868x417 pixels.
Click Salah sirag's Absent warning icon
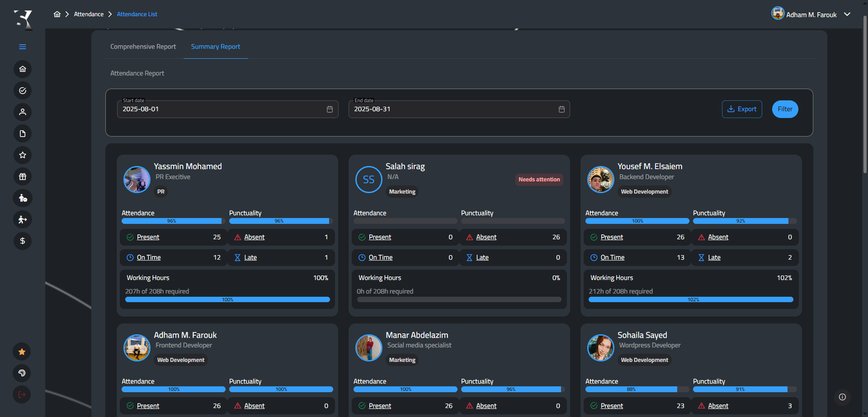pos(470,237)
